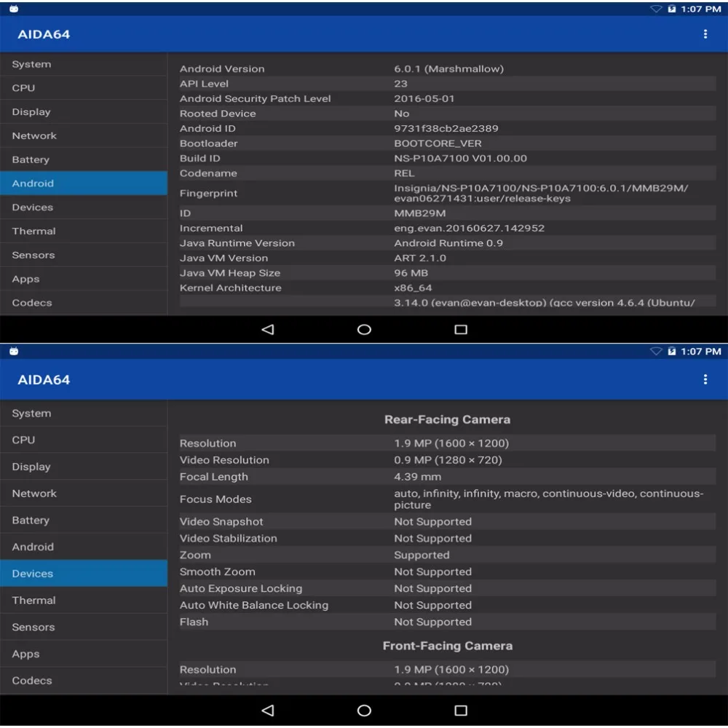Click Java Runtime Version row
Screen dimensions: 728x728
click(448, 243)
